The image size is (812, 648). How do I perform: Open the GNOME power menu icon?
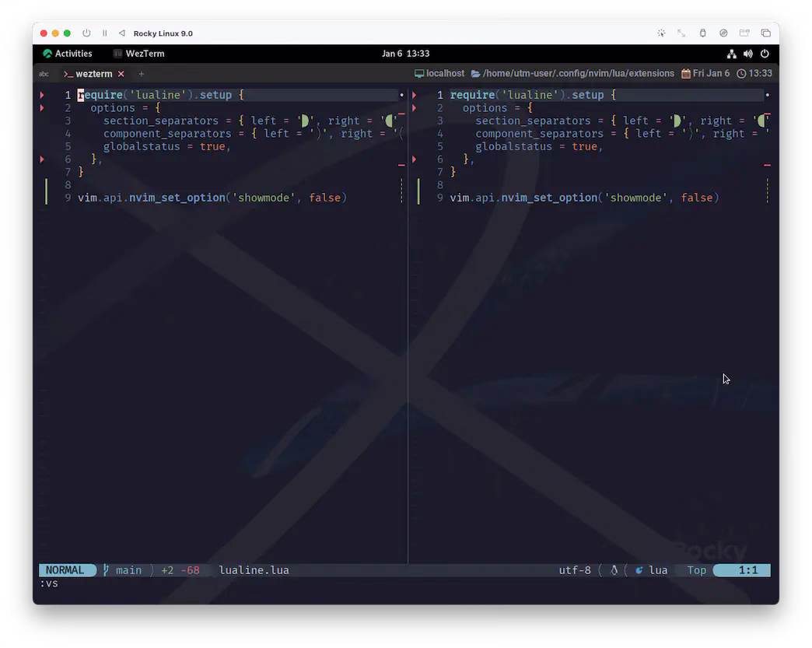(765, 54)
